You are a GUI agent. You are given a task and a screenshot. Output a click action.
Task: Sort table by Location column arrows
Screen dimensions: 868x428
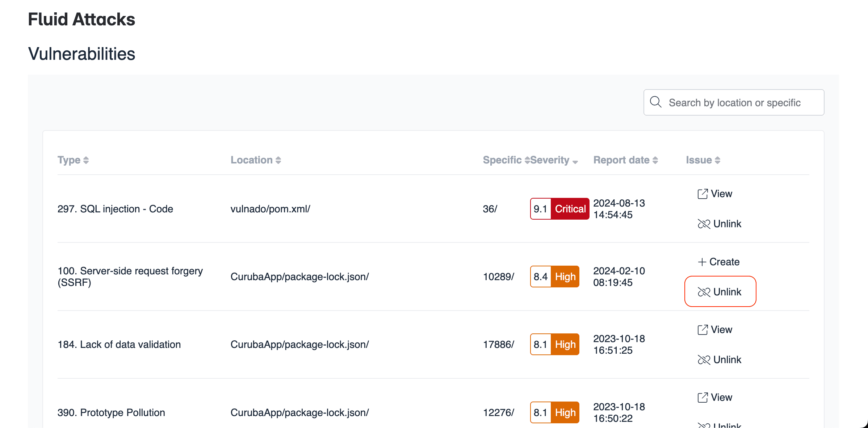point(278,160)
